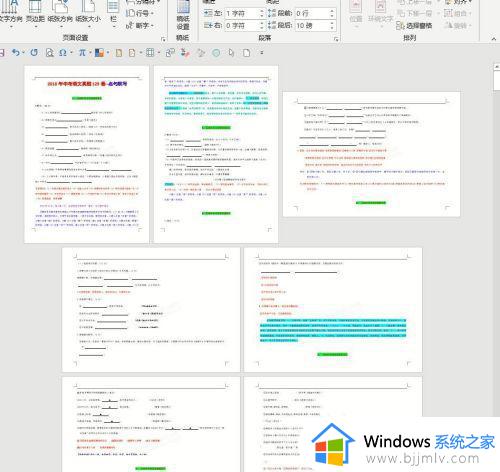Increase 段前 spacing before with up arrow

click(332, 11)
